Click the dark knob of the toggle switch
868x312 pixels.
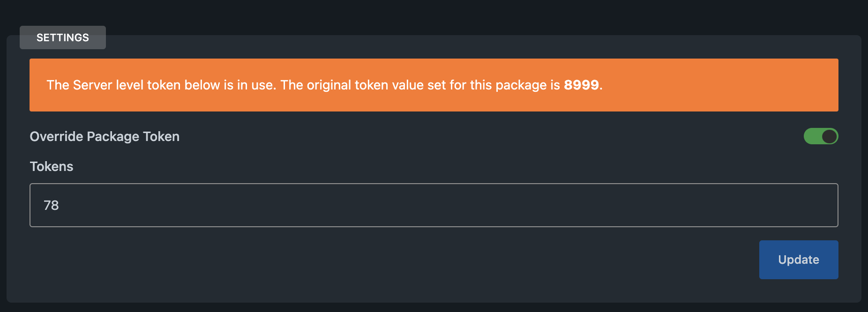(829, 136)
